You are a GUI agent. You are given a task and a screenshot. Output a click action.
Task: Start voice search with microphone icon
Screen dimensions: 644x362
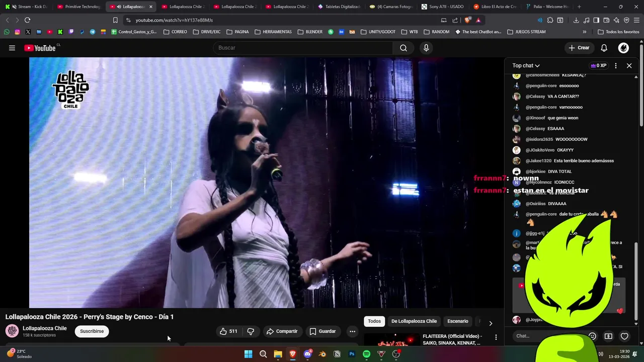click(426, 48)
